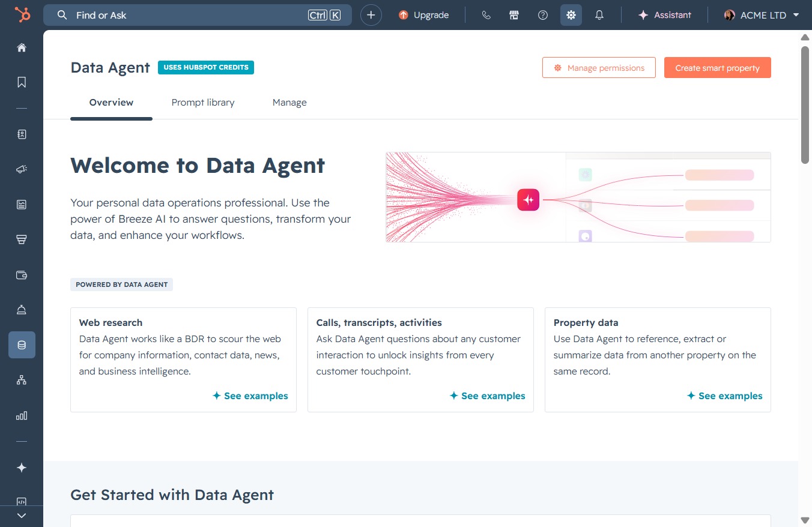Open the Settings gear icon
The height and width of the screenshot is (527, 812).
[571, 15]
